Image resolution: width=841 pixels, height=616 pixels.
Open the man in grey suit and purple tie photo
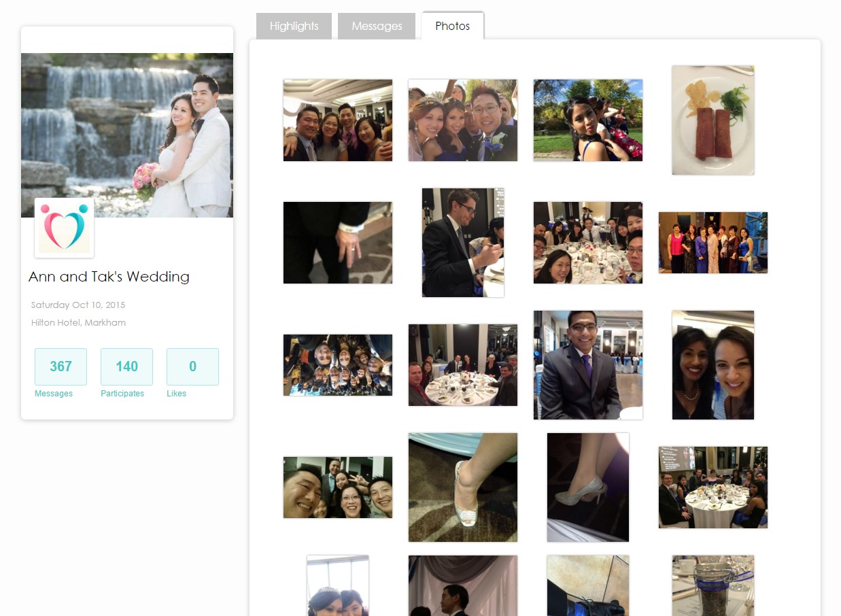[588, 365]
